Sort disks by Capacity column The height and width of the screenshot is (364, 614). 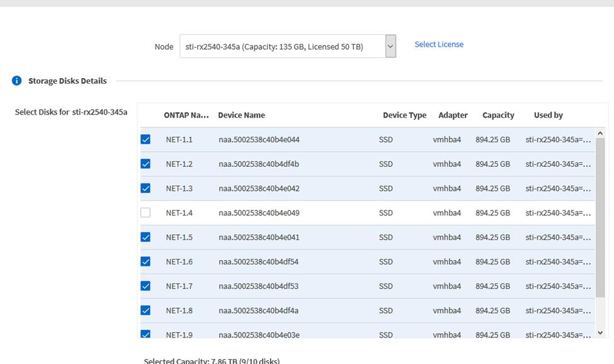coord(498,115)
